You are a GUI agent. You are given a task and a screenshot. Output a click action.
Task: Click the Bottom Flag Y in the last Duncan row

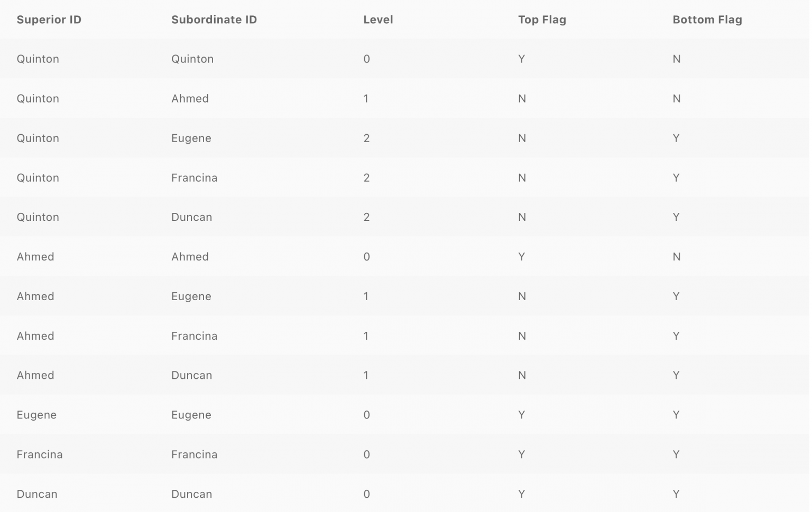click(x=676, y=494)
